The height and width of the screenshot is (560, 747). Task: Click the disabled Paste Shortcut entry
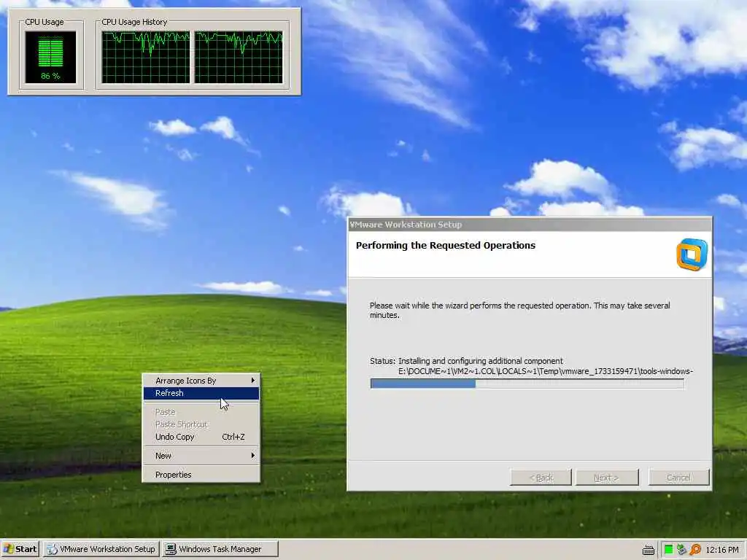click(201, 424)
